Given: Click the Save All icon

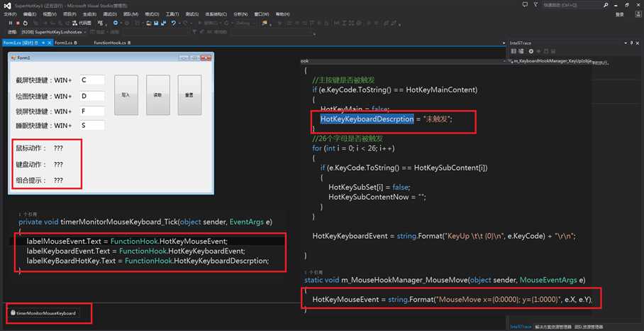Looking at the screenshot, I should pos(163,23).
